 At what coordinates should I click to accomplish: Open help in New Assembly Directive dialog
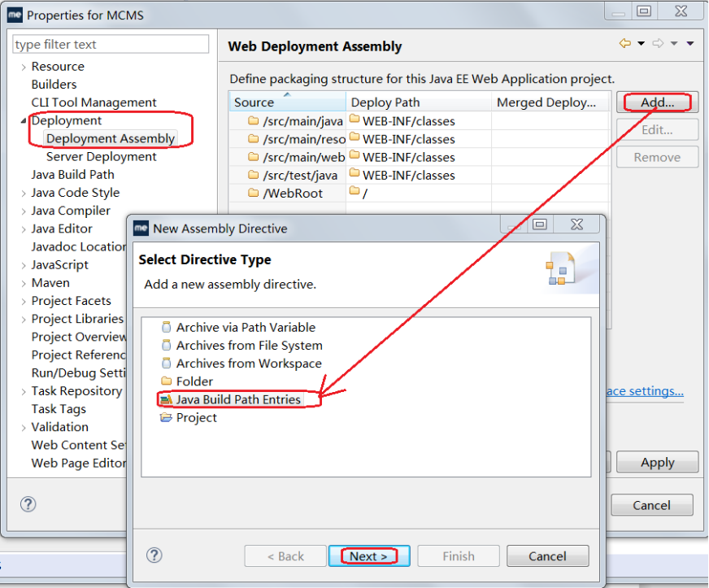pos(154,555)
